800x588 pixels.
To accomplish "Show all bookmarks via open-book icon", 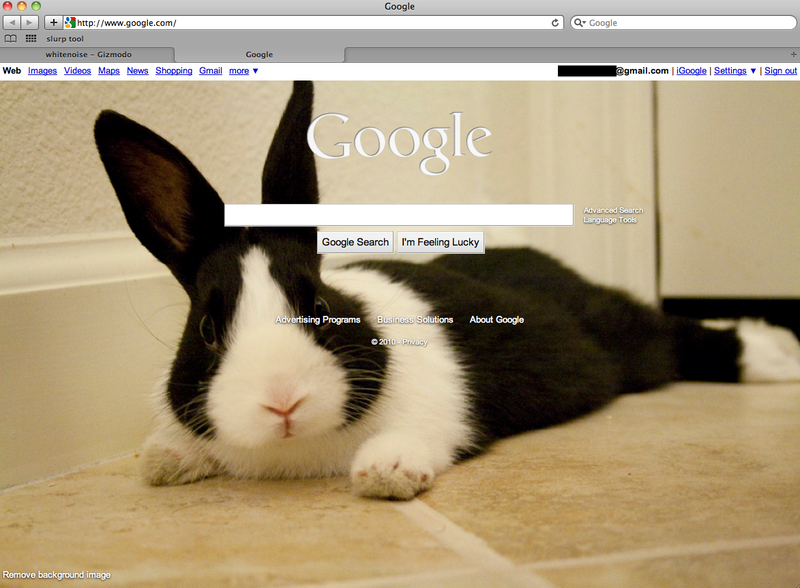I will 10,38.
